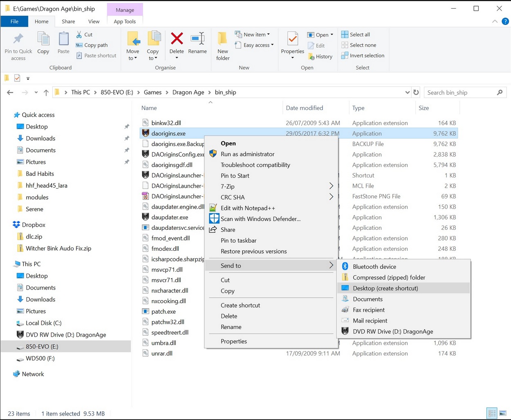This screenshot has height=420, width=511.
Task: Click the Properties quick access toolbar icon
Action: pos(17,78)
